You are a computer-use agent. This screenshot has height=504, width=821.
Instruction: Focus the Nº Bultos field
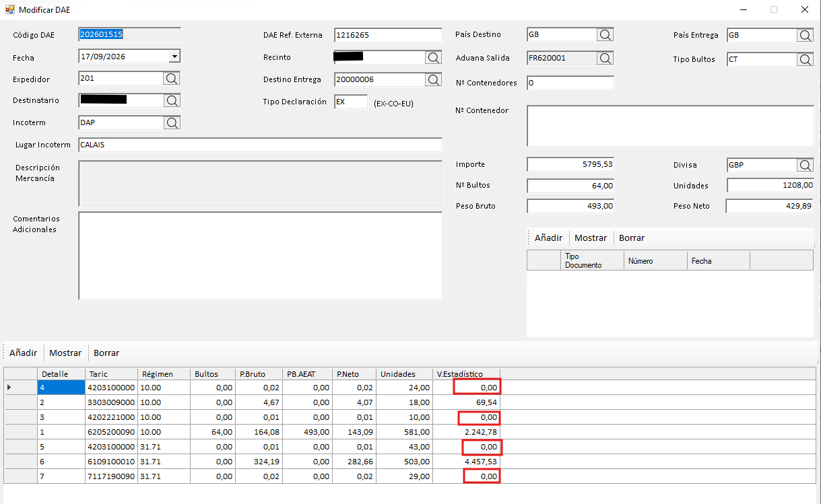(570, 185)
